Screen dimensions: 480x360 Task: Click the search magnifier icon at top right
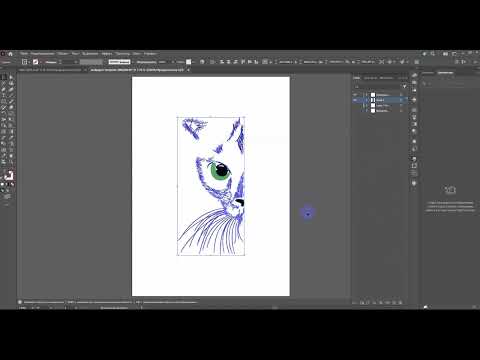click(433, 54)
